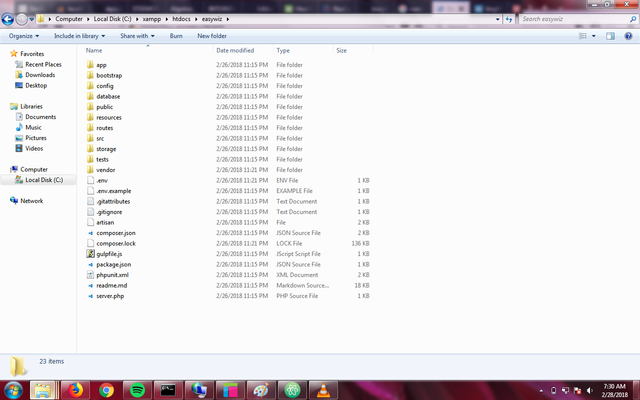Viewport: 640px width, 400px height.
Task: Click the Network icon in sidebar
Action: (x=14, y=200)
